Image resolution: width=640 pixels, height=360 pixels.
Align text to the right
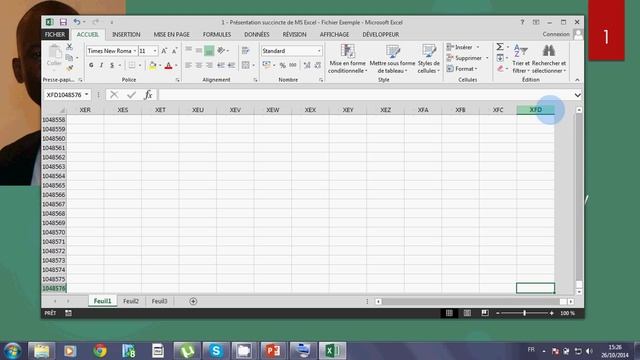[209, 65]
